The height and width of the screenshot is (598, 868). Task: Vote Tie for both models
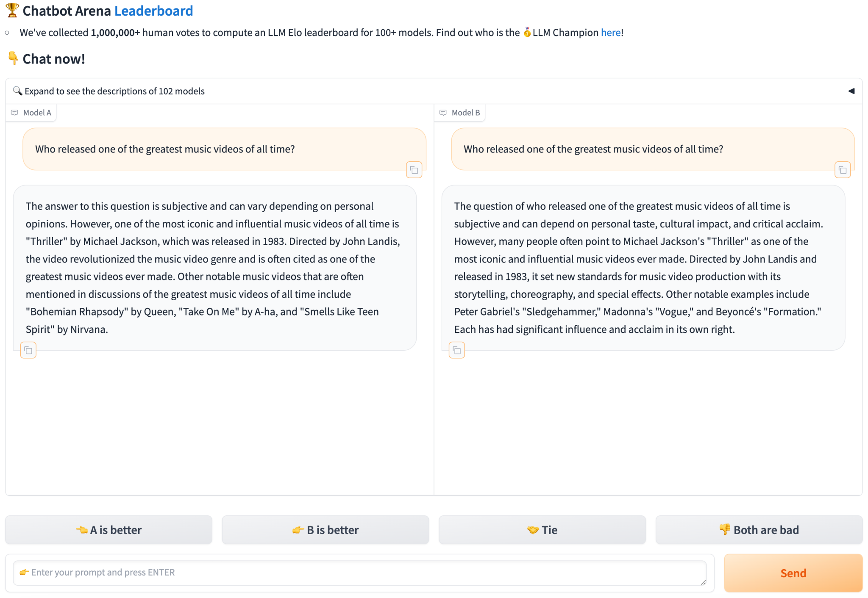click(542, 530)
